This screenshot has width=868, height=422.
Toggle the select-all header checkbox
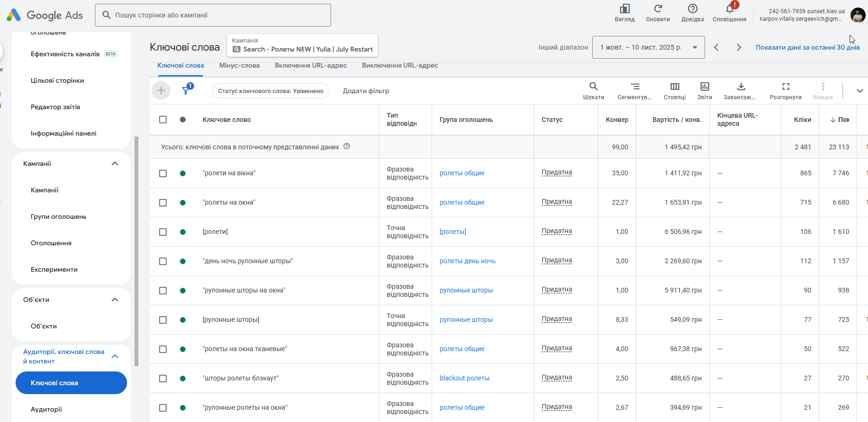click(163, 120)
